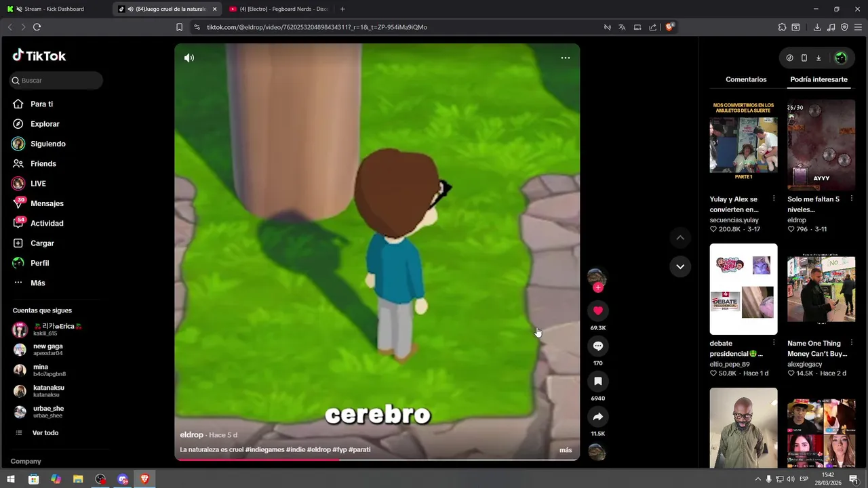The width and height of the screenshot is (868, 488).
Task: Open the Friends page
Action: (43, 163)
